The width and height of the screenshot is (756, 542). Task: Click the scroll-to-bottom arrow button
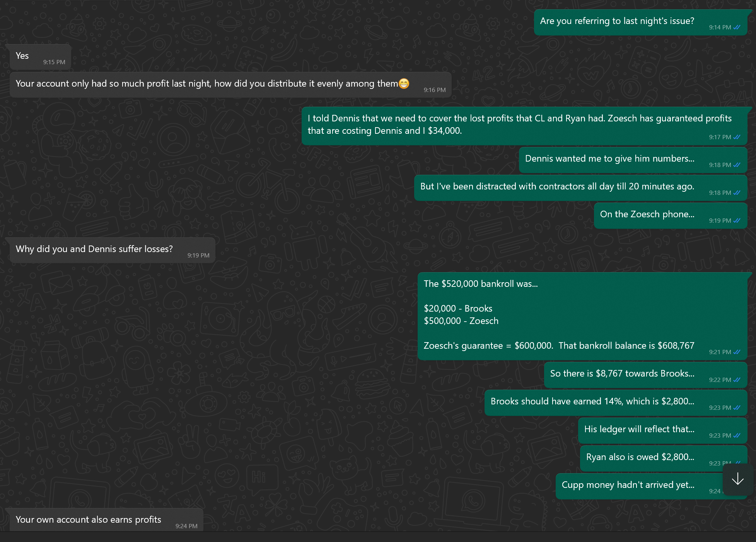738,479
